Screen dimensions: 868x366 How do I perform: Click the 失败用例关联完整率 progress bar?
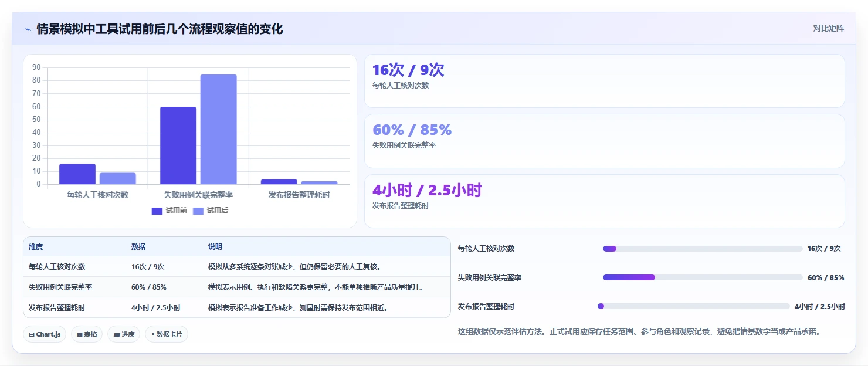[x=703, y=277]
